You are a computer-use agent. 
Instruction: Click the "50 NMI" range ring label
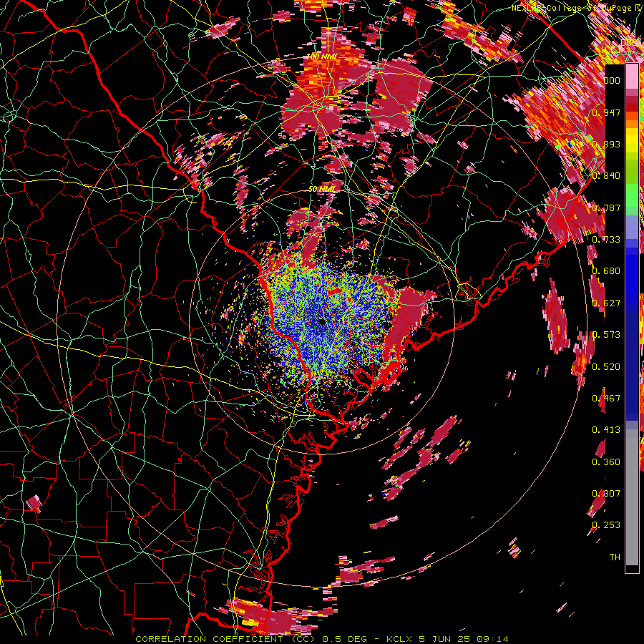click(x=322, y=190)
